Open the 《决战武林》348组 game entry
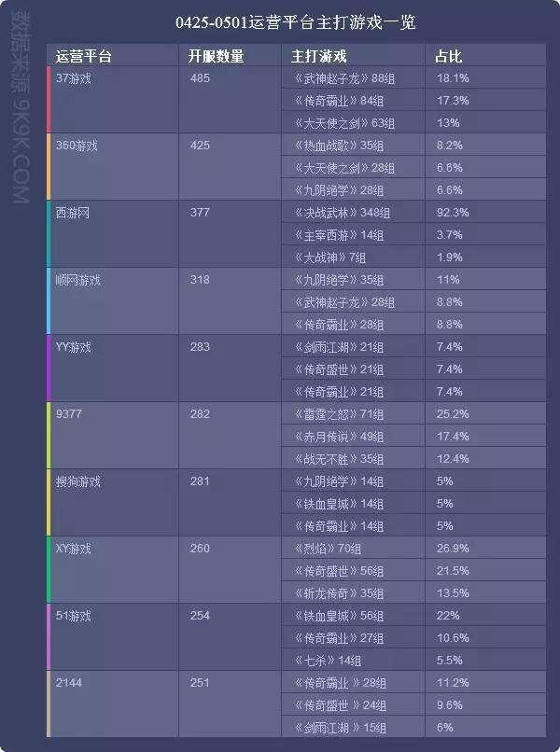560x752 pixels. pyautogui.click(x=341, y=213)
